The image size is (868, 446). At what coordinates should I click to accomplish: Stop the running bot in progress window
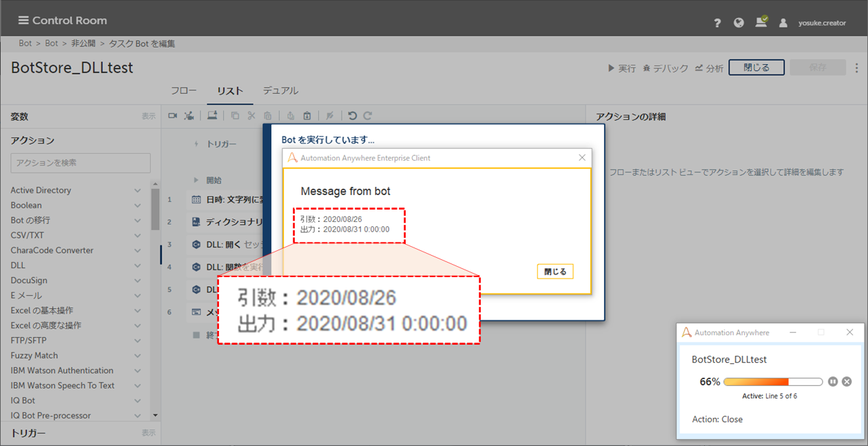[847, 381]
